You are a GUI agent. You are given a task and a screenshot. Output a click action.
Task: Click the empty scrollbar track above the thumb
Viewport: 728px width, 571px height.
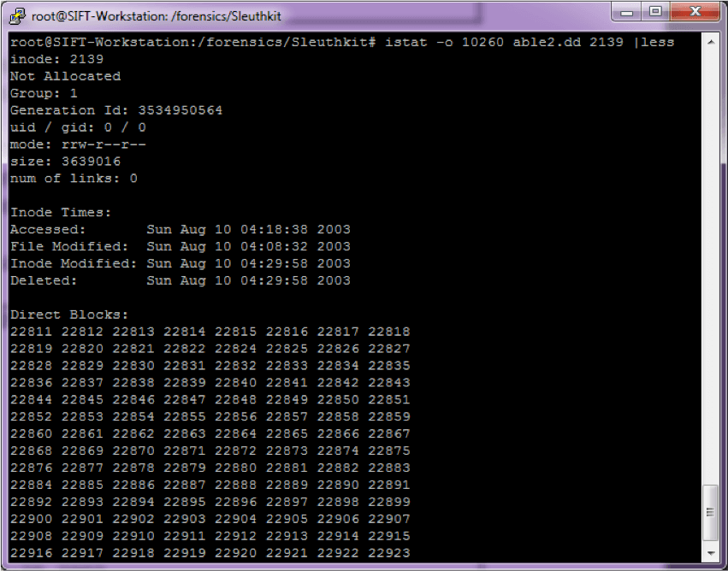pos(709,256)
